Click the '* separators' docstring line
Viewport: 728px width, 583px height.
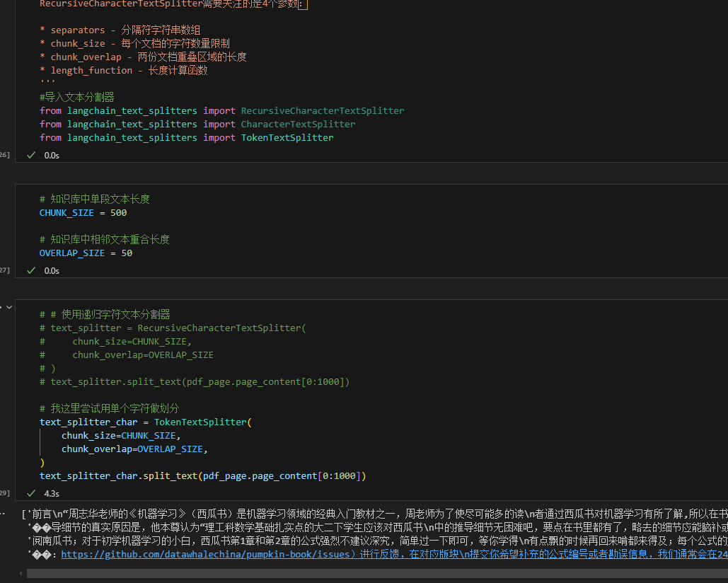(120, 30)
